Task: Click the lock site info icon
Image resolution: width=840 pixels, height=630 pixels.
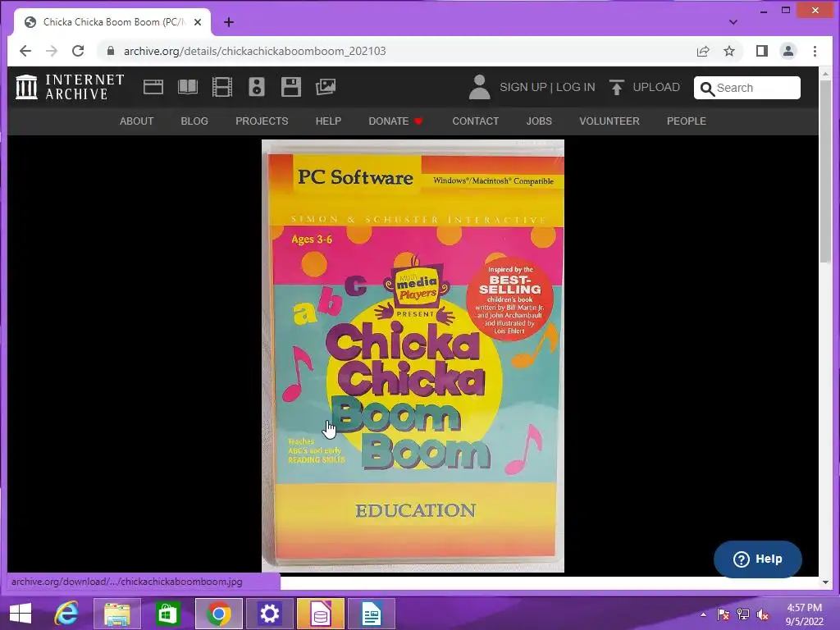Action: click(111, 51)
